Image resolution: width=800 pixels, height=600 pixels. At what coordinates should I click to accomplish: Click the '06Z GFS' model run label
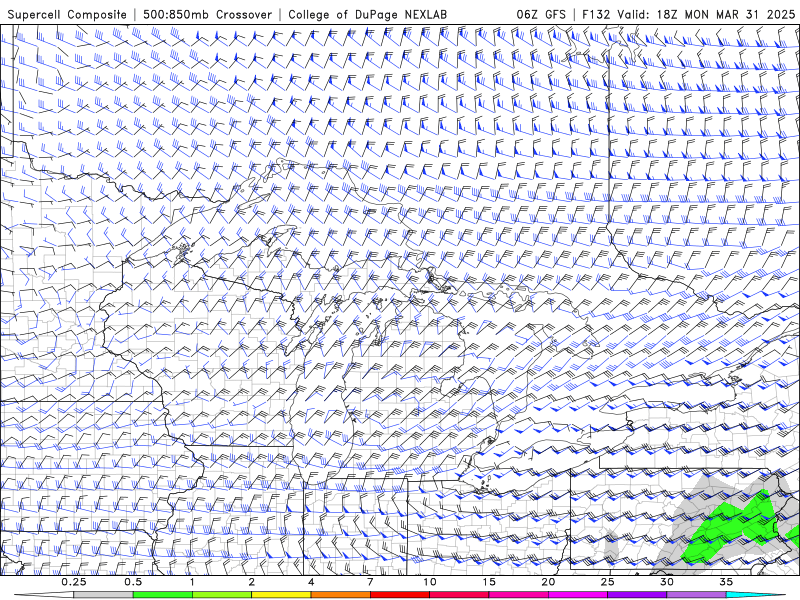click(x=541, y=14)
